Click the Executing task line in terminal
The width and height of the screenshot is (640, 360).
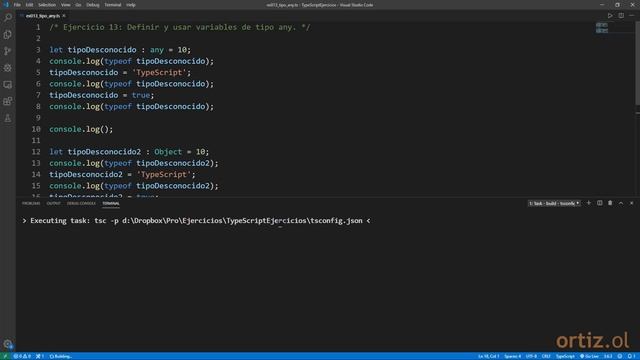point(196,221)
